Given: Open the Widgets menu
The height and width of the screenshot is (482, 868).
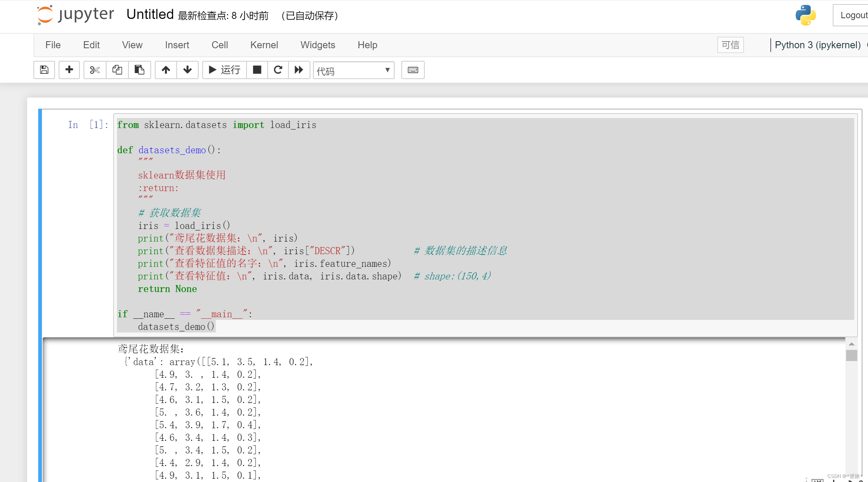Looking at the screenshot, I should pyautogui.click(x=317, y=45).
